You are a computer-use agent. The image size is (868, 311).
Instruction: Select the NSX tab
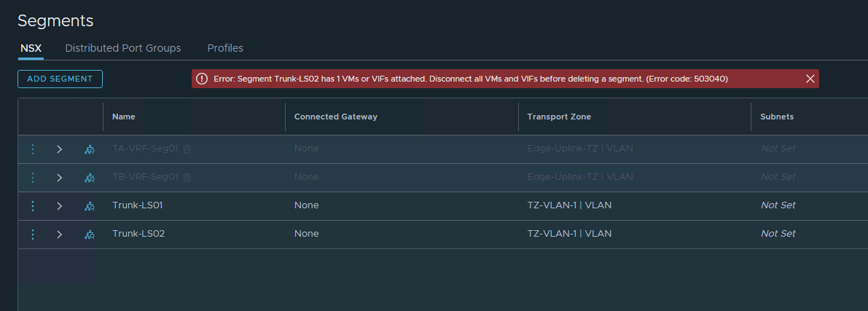(31, 48)
